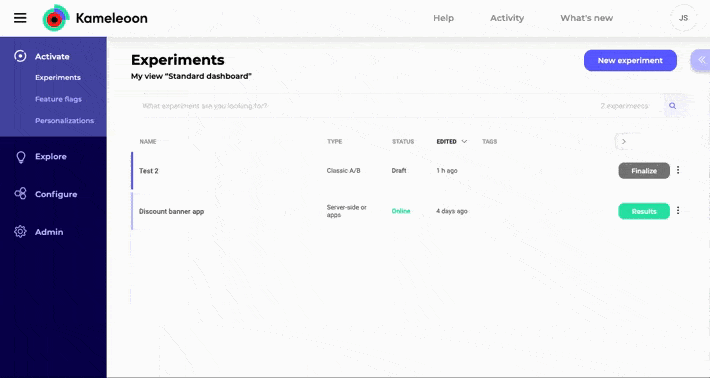Image resolution: width=710 pixels, height=378 pixels.
Task: Click the Draft status text
Action: (x=399, y=171)
